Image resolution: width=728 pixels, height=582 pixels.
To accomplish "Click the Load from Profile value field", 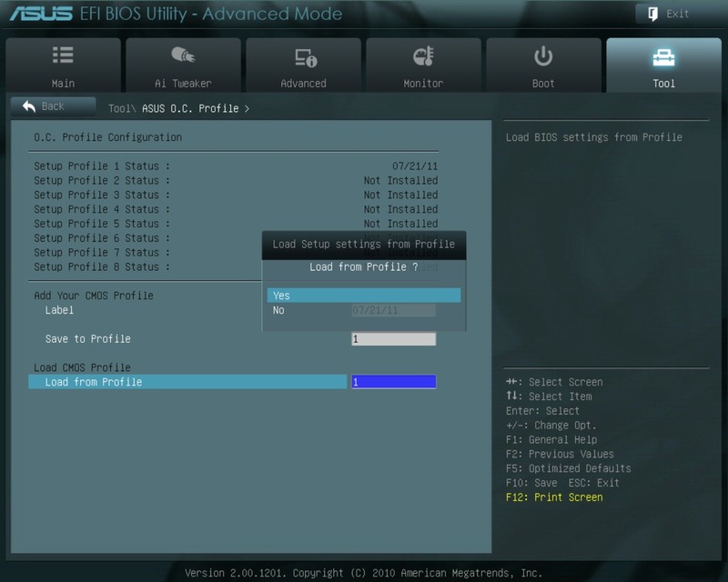I will pos(393,382).
